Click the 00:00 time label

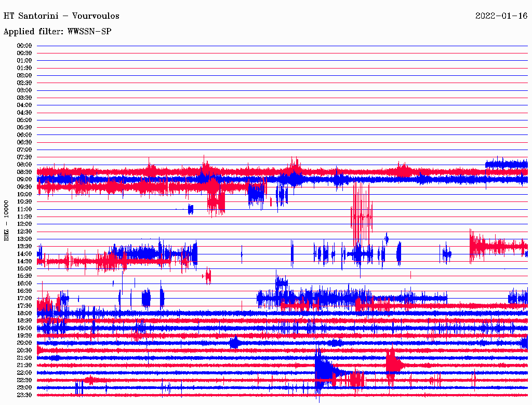(24, 46)
